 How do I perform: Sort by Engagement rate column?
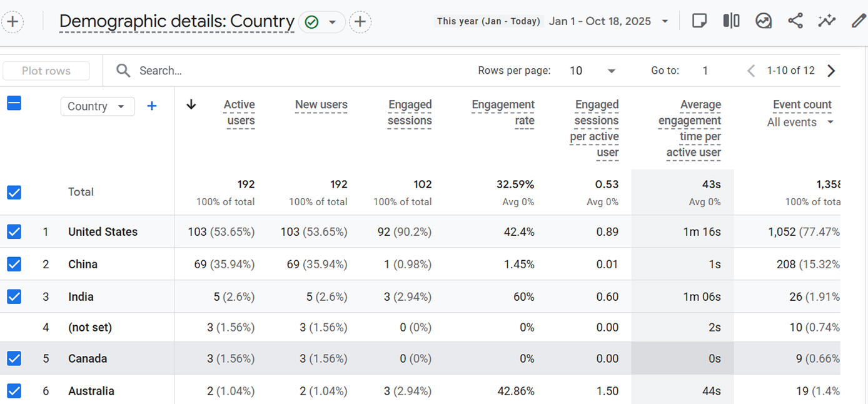click(x=503, y=113)
